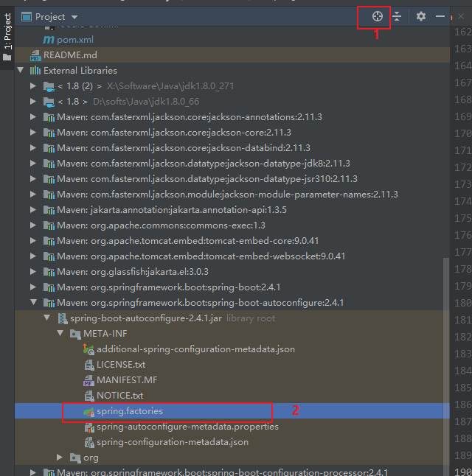Viewport: 472px width, 476px height.
Task: Select jackson-datatype-jdk8:2.11.3 library
Action: (204, 164)
